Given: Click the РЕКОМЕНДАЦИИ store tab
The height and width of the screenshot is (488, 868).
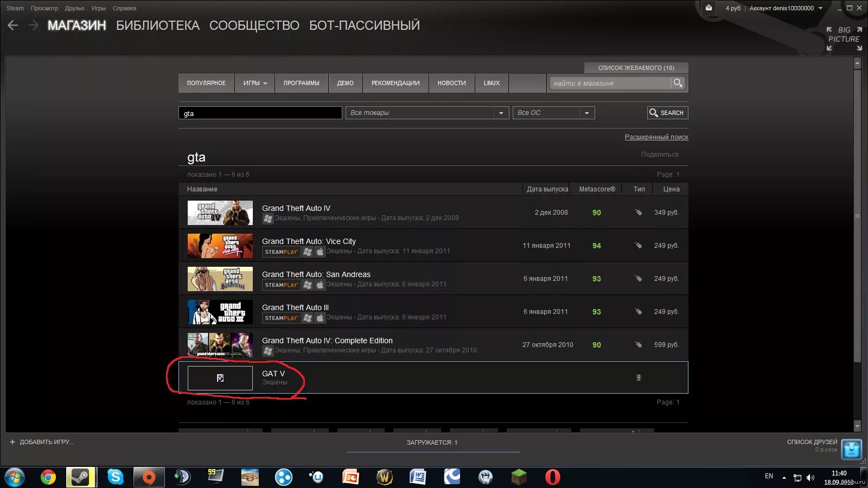Looking at the screenshot, I should pyautogui.click(x=395, y=83).
